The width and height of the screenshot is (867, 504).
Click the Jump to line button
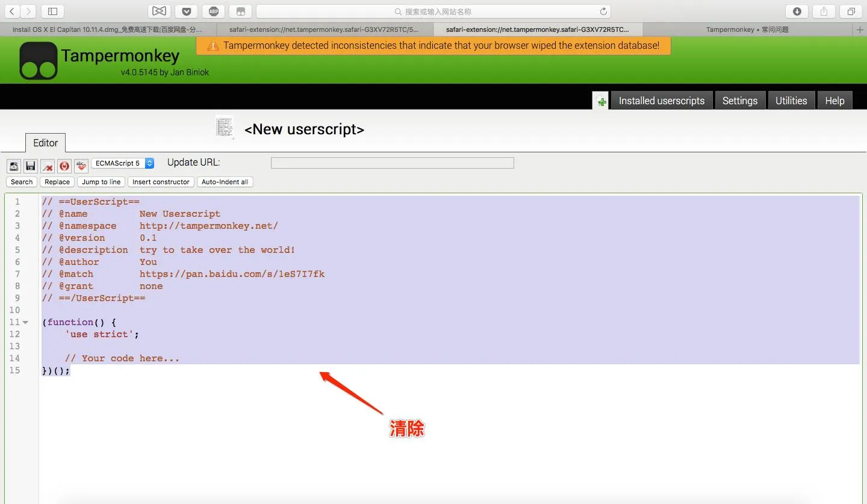[101, 182]
